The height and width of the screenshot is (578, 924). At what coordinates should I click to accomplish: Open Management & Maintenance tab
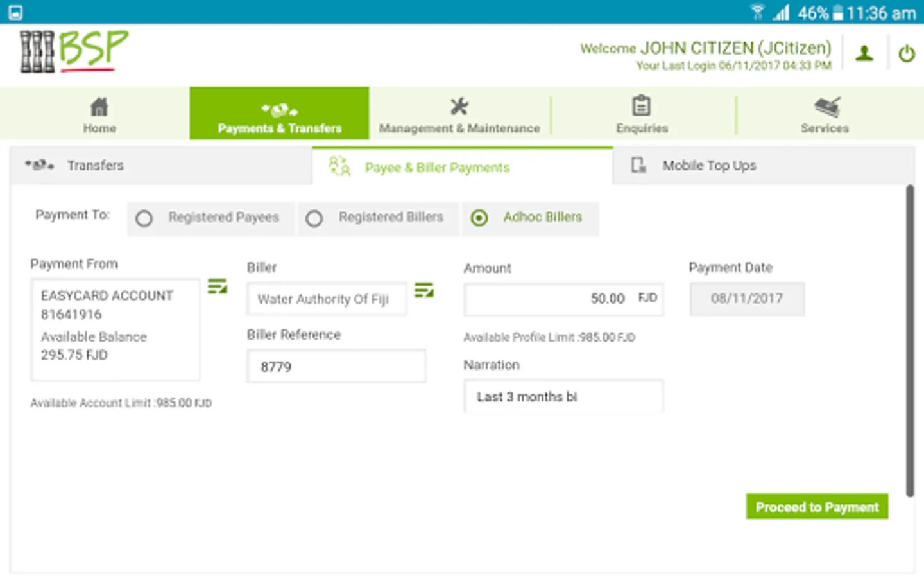click(x=459, y=114)
